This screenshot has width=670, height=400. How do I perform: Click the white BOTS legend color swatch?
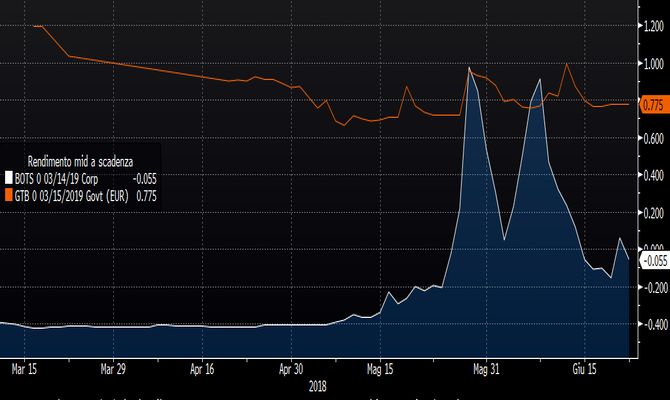click(x=10, y=180)
